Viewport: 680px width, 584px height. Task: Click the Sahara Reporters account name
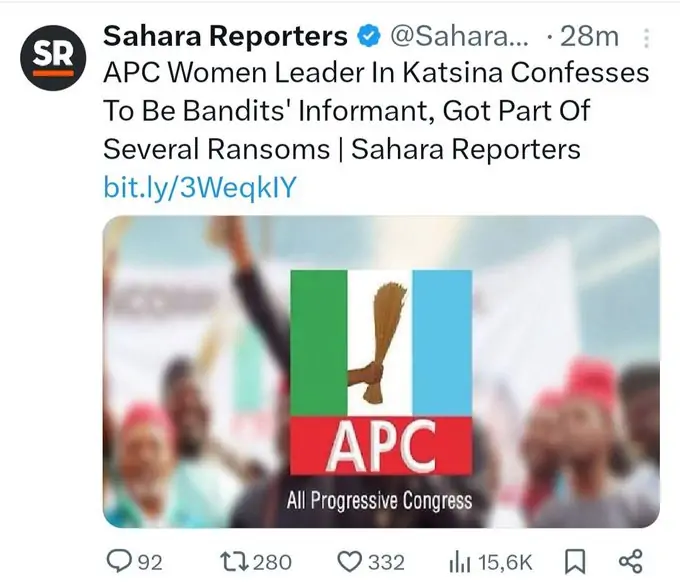(225, 37)
